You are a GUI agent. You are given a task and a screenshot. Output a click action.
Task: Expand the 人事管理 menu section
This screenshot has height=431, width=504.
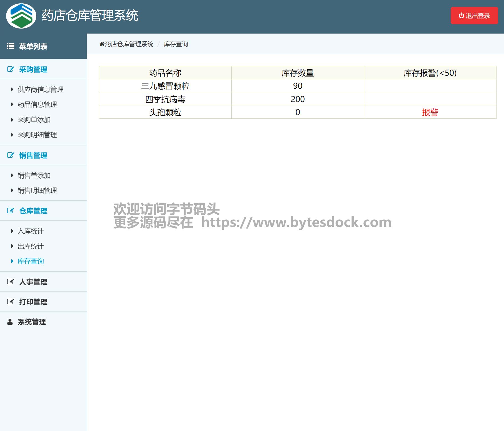33,282
